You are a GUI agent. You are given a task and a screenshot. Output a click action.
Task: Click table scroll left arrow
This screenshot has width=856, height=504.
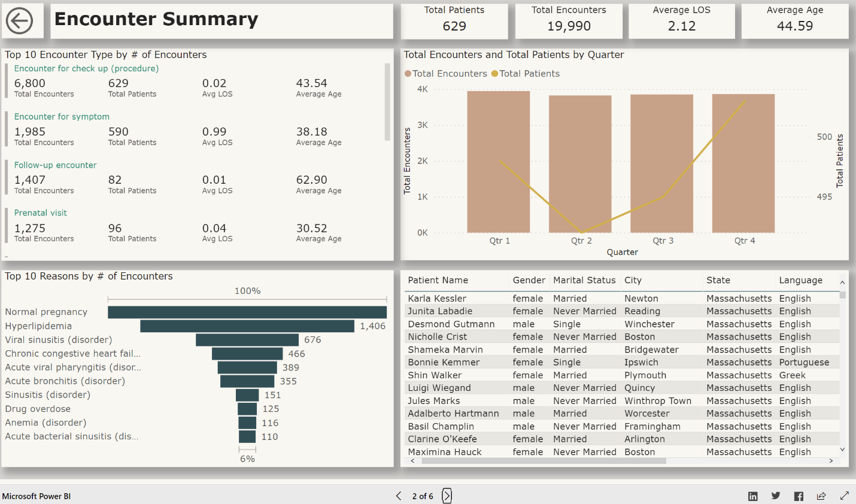(412, 461)
